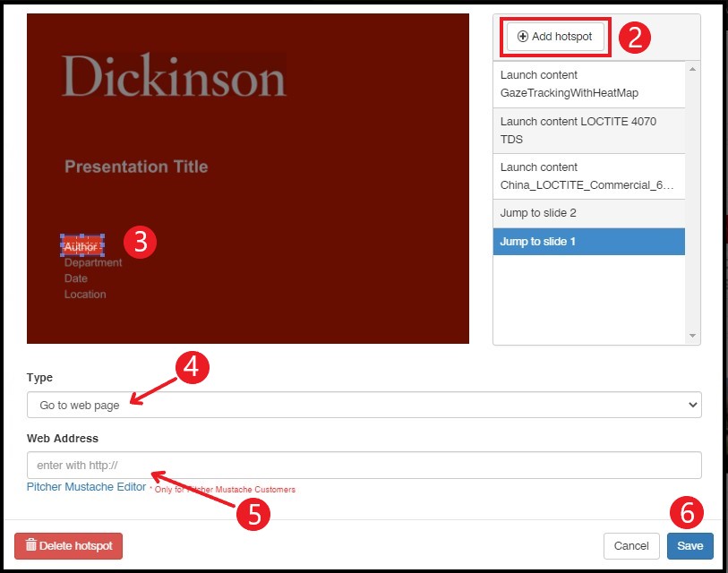Select the Author hotspot rectangle on slide

tap(81, 245)
